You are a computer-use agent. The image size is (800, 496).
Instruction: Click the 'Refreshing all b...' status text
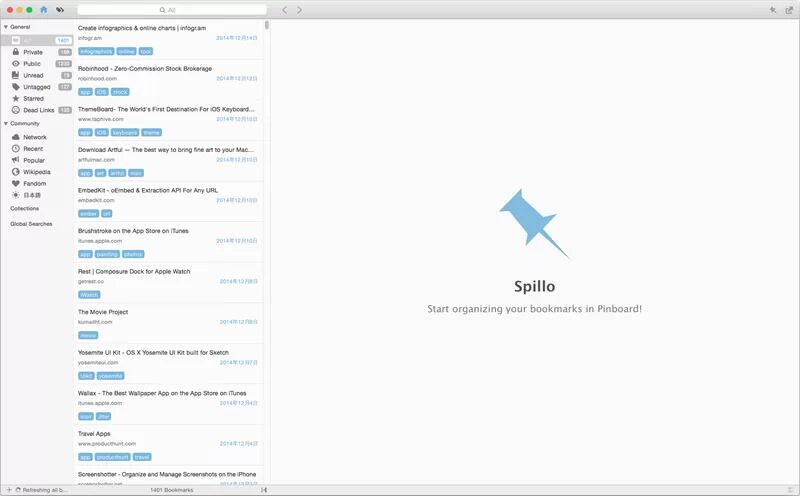[45, 490]
